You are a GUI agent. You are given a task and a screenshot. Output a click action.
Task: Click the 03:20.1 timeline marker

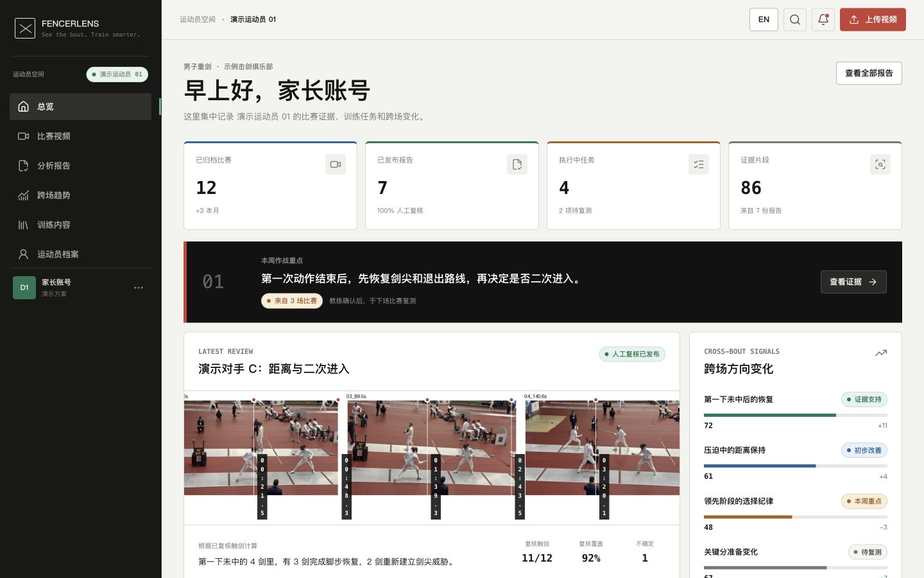pos(604,487)
